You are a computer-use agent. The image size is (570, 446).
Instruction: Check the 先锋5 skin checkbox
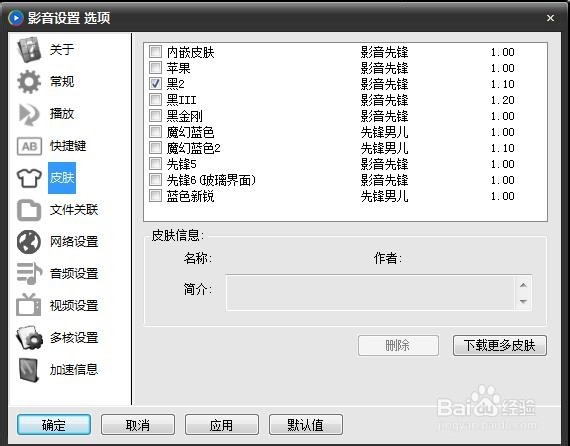(156, 164)
